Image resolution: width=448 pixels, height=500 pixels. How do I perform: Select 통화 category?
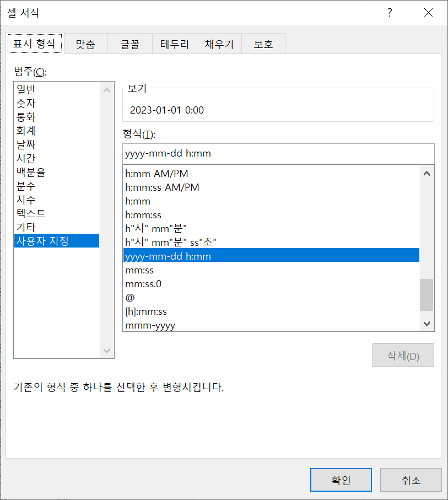[57, 117]
